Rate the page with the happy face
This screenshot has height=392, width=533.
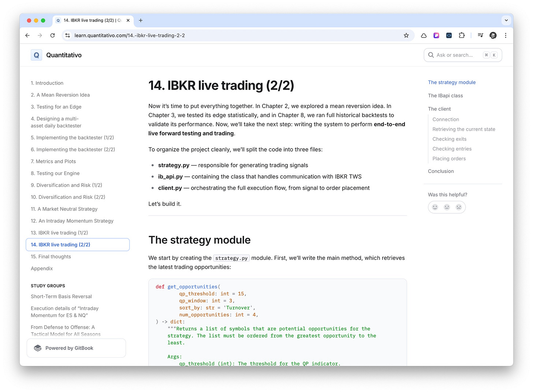pos(435,207)
